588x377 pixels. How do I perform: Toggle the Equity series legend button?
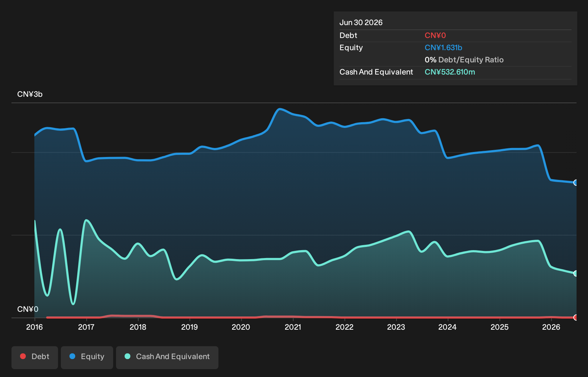pyautogui.click(x=87, y=357)
